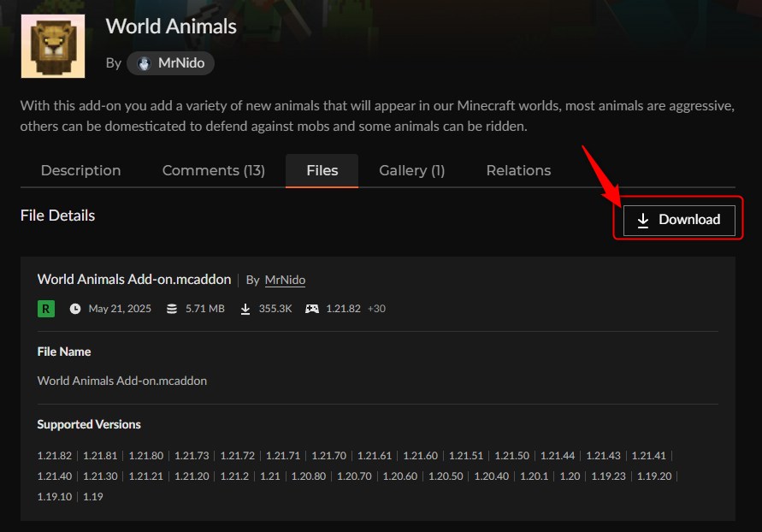Click supported version 1.20.70
The height and width of the screenshot is (532, 762).
(x=354, y=476)
